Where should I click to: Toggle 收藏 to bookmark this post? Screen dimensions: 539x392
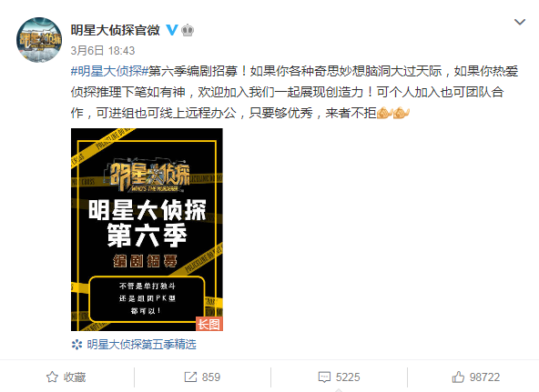pos(66,377)
